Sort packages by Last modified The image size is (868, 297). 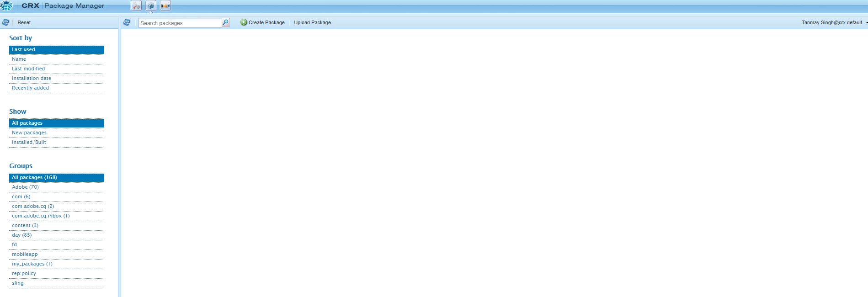pyautogui.click(x=57, y=69)
